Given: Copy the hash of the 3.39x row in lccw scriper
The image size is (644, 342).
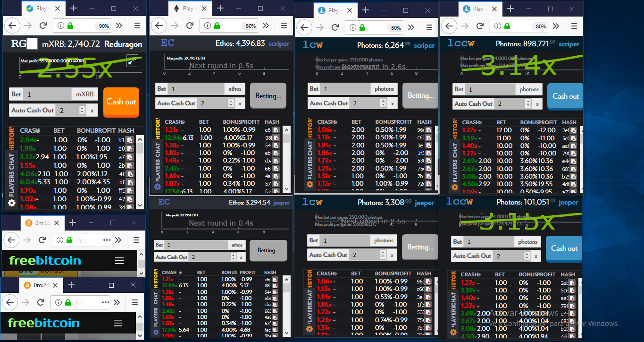Looking at the screenshot, I should pos(574,138).
